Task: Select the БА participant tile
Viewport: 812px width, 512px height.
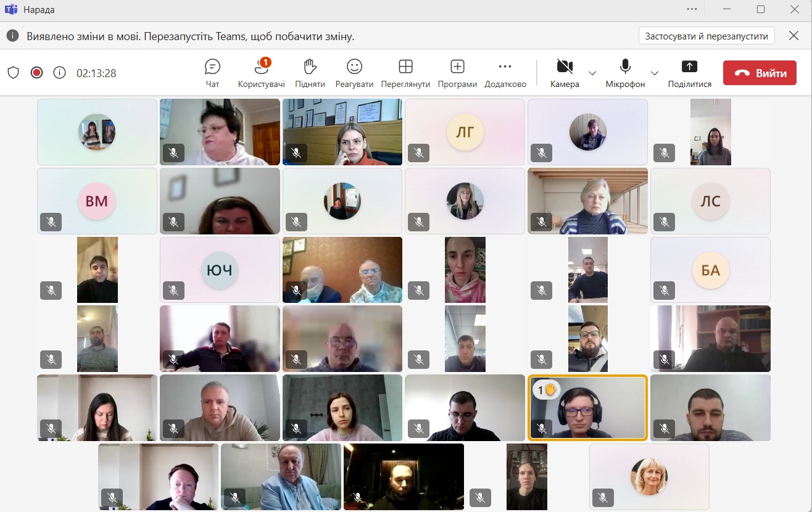Action: point(710,270)
